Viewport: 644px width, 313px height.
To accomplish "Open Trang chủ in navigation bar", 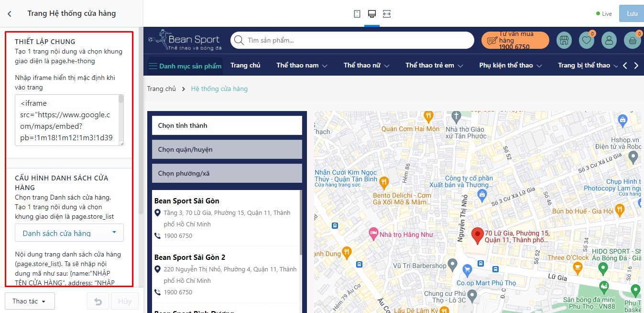I will (245, 66).
